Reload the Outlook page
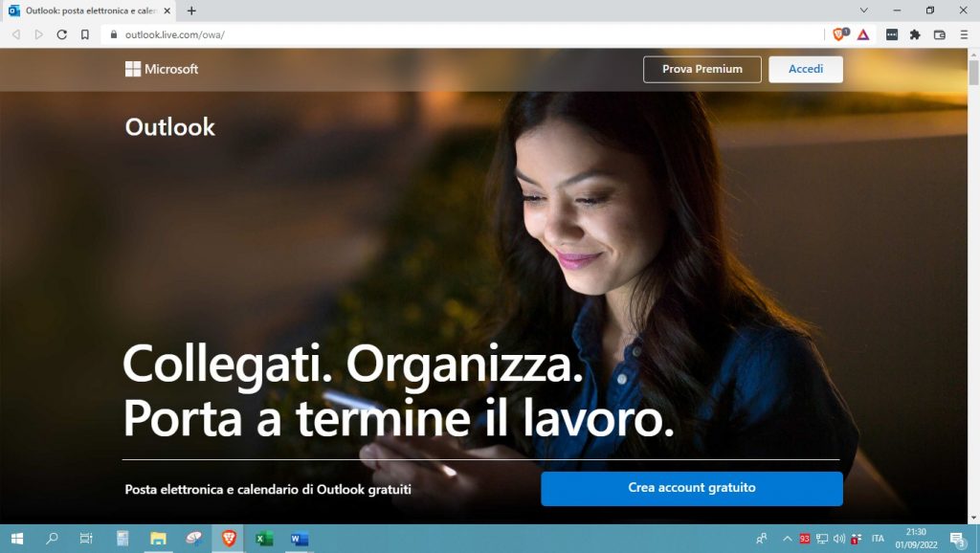 pos(62,33)
